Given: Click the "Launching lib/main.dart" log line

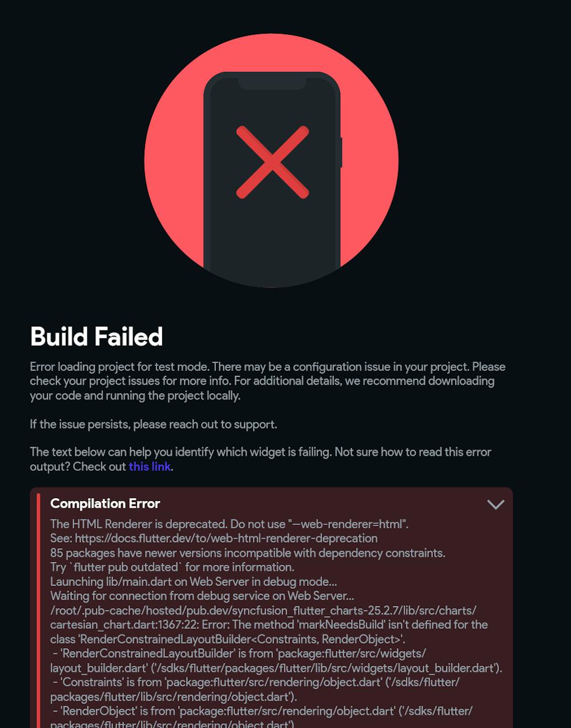Looking at the screenshot, I should pyautogui.click(x=194, y=582).
